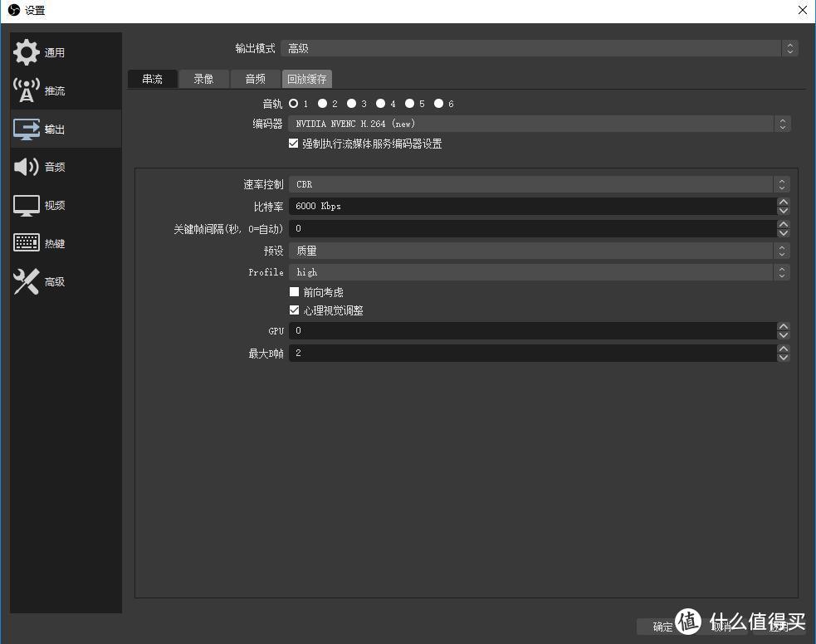This screenshot has width=816, height=644.
Task: Enable the 前向考虑 look-ahead checkbox
Action: pos(294,292)
